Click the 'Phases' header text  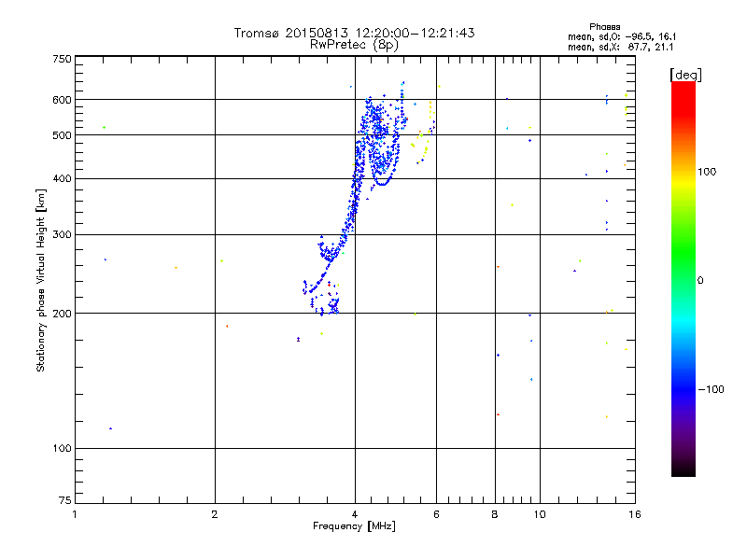tap(604, 27)
